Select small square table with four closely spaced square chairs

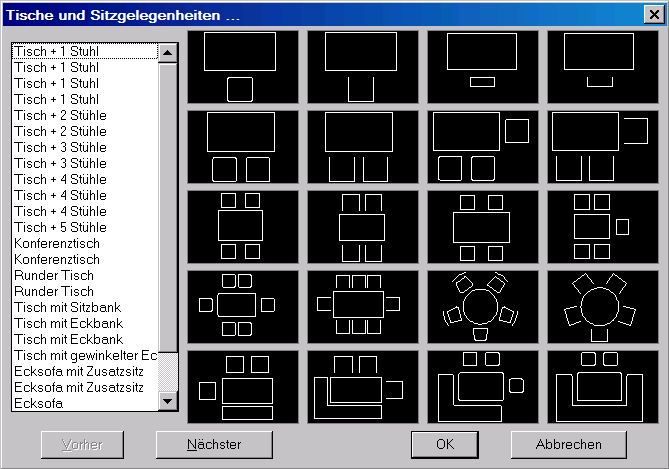click(243, 227)
